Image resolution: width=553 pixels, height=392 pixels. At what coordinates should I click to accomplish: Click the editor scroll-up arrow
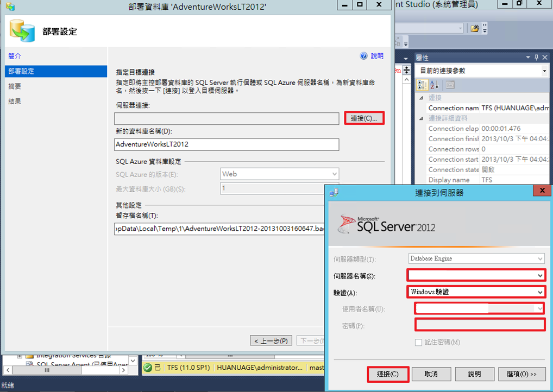tap(407, 80)
